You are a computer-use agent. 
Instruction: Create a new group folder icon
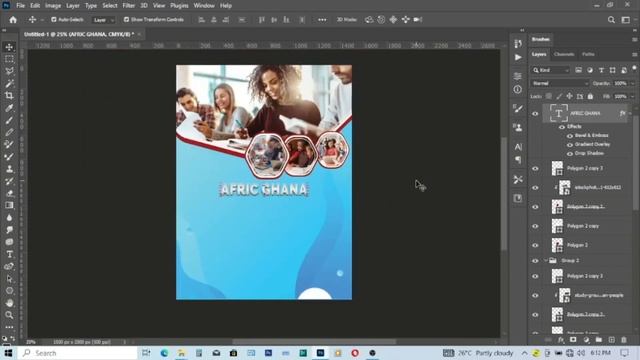[x=598, y=340]
